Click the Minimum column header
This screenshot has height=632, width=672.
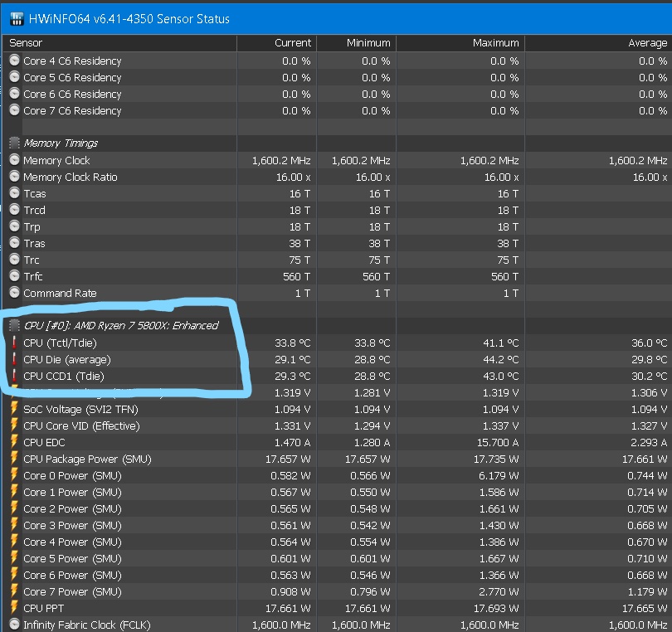[357, 43]
